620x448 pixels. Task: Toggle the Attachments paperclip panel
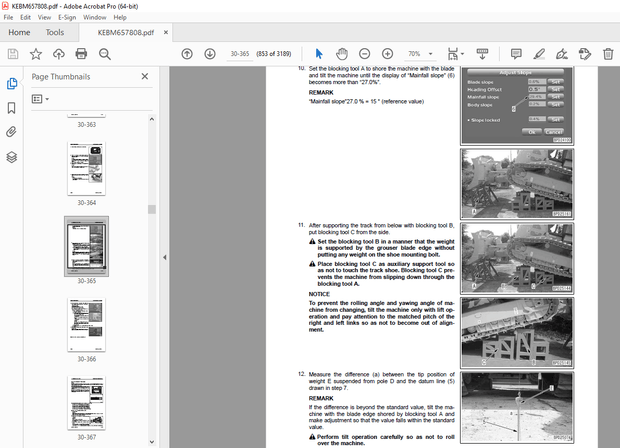click(12, 131)
